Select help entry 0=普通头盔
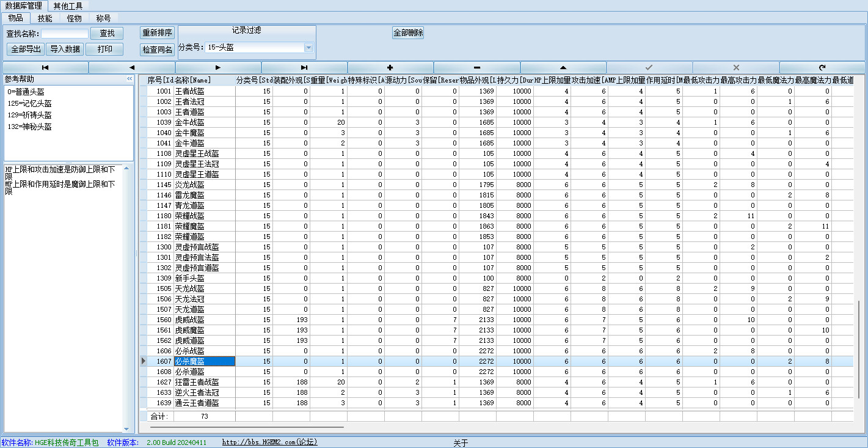Viewport: 868px width, 448px height. [x=26, y=92]
